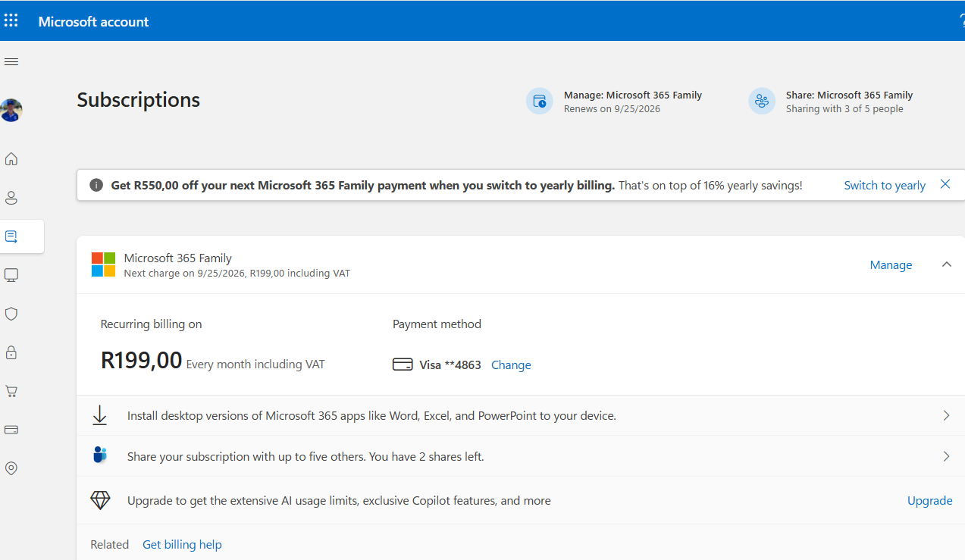Click Microsoft 365 Family card title
965x560 pixels.
click(178, 258)
